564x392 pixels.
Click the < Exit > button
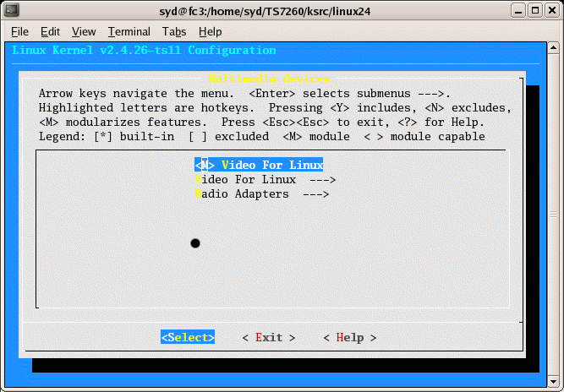[269, 338]
